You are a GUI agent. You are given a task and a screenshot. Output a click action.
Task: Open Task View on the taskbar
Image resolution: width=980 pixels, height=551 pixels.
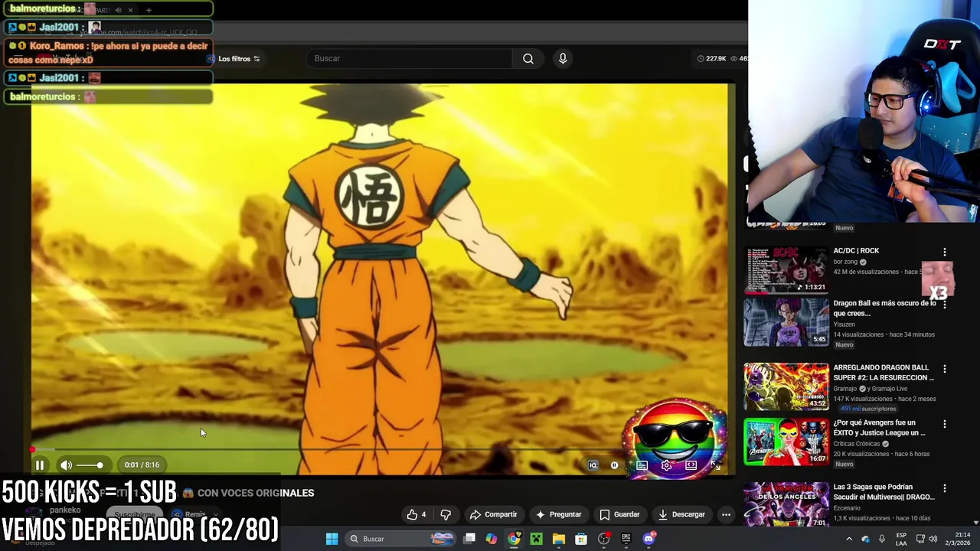tap(469, 539)
